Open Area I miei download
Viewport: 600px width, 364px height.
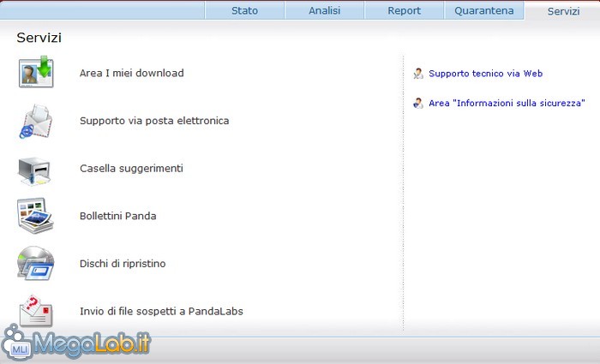pyautogui.click(x=132, y=73)
